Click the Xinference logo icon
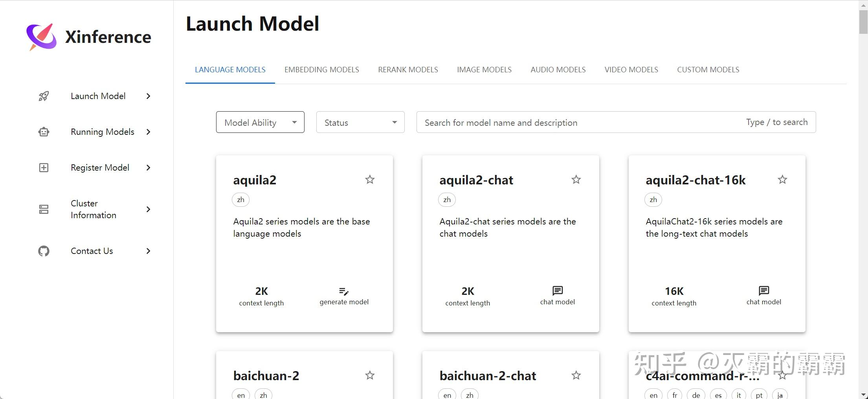The image size is (868, 399). click(x=41, y=37)
